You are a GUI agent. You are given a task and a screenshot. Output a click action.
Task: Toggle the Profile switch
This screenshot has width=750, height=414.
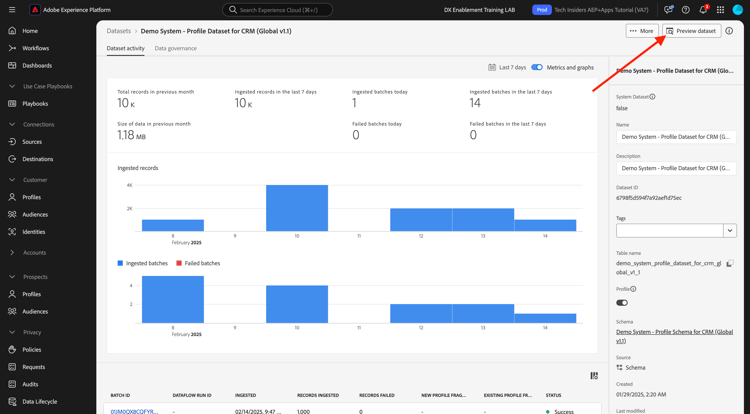click(622, 303)
